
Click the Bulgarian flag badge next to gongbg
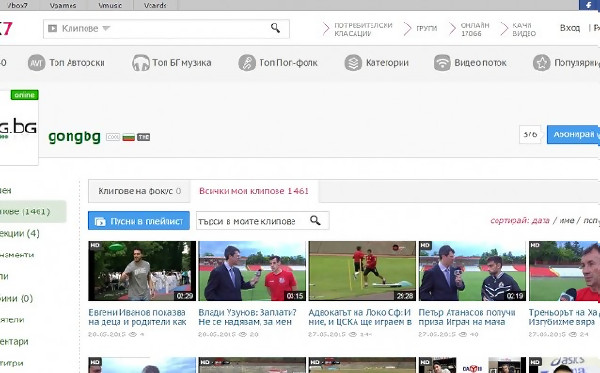pos(129,137)
